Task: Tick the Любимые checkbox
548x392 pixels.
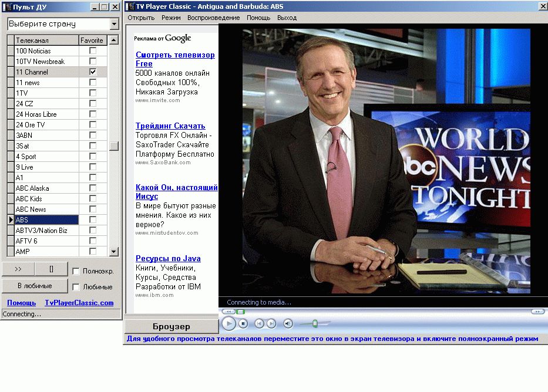Action: pos(76,287)
